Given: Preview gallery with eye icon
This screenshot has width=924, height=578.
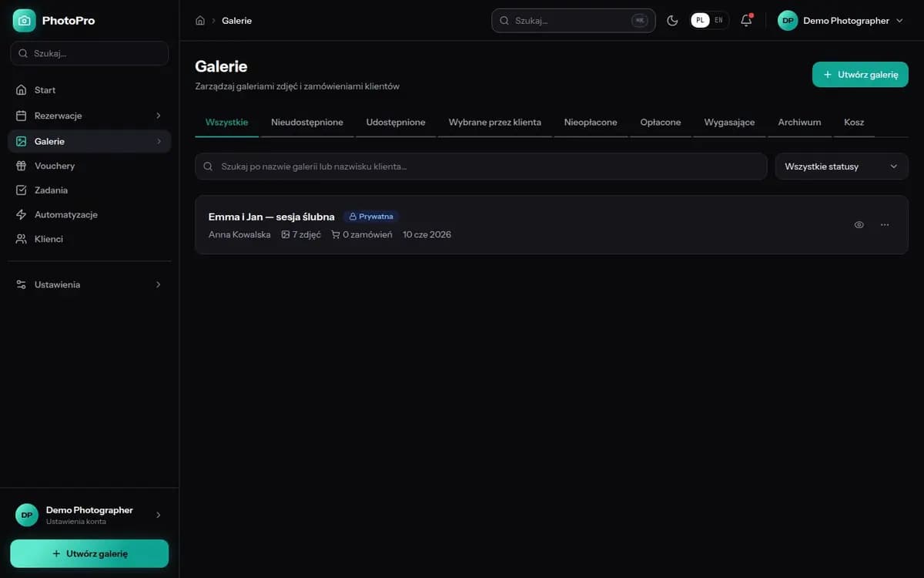Looking at the screenshot, I should 859,225.
